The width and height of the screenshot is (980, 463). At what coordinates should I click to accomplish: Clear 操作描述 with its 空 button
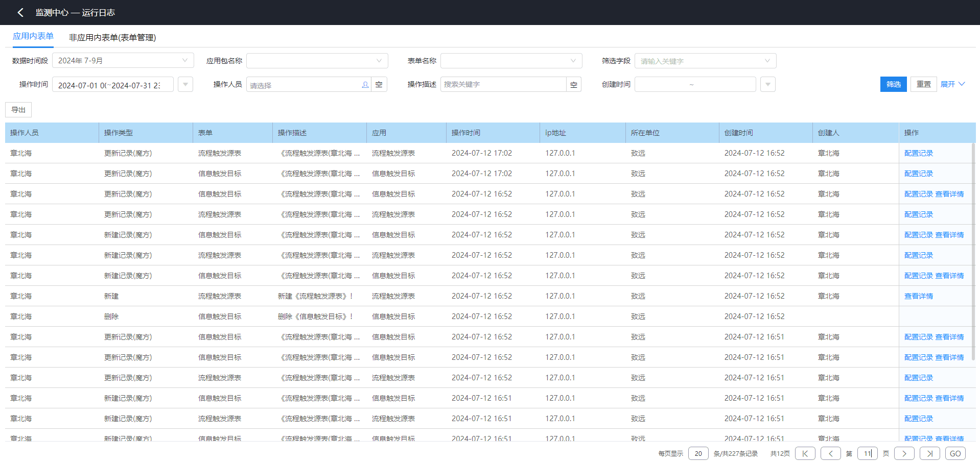point(574,84)
